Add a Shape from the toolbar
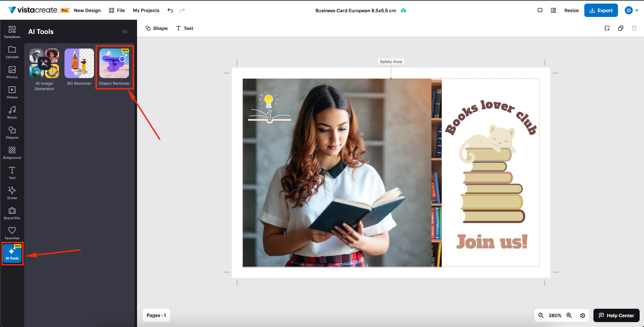Viewport: 644px width, 327px height. click(157, 28)
